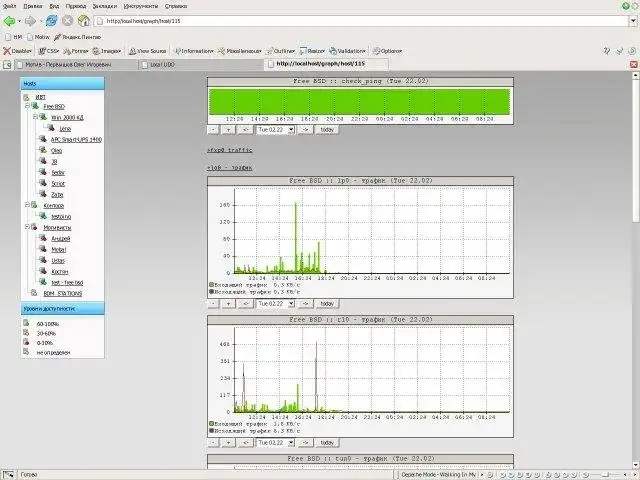Click the -> next button under lp0 graph
The width and height of the screenshot is (640, 480).
pyautogui.click(x=305, y=304)
